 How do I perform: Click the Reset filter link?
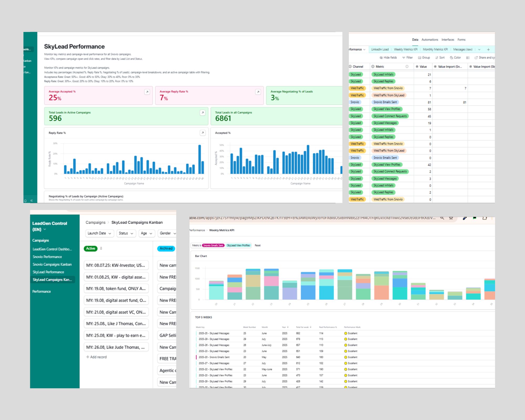[258, 245]
